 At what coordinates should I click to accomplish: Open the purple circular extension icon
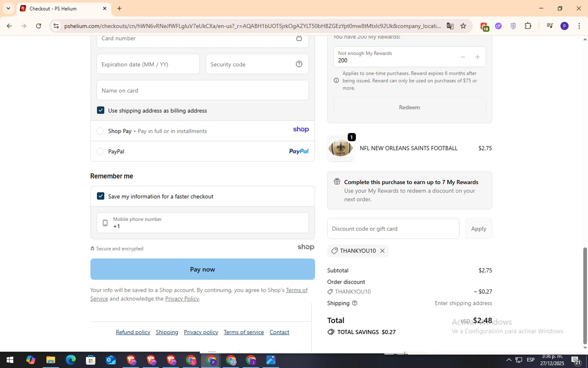[499, 26]
